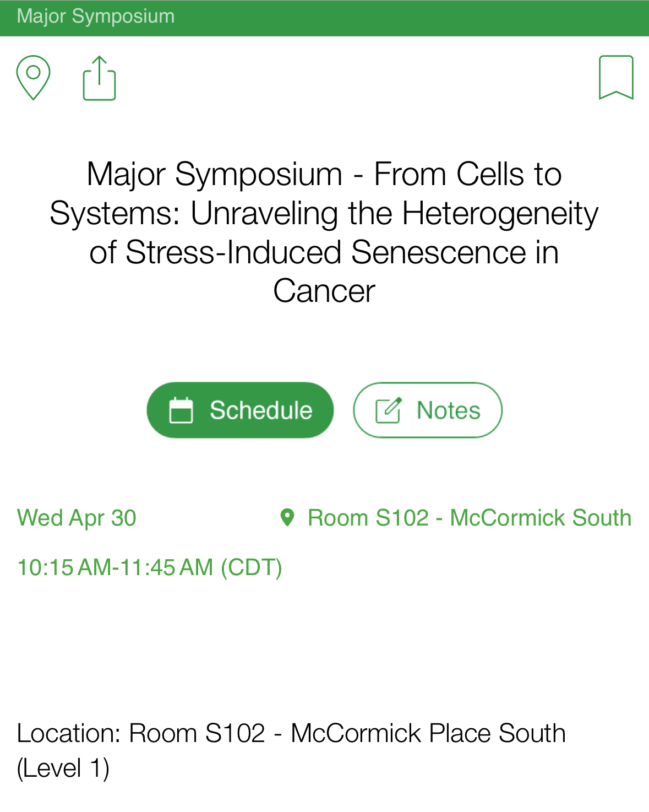
Task: Tap the share icon
Action: [x=99, y=78]
